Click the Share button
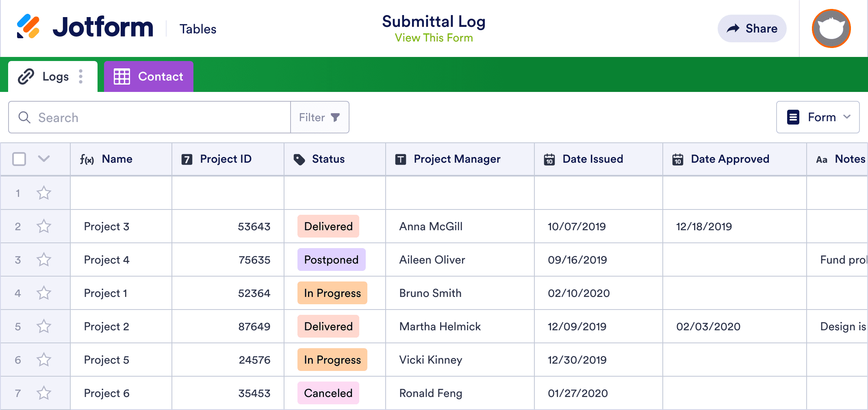The image size is (868, 410). 752,28
